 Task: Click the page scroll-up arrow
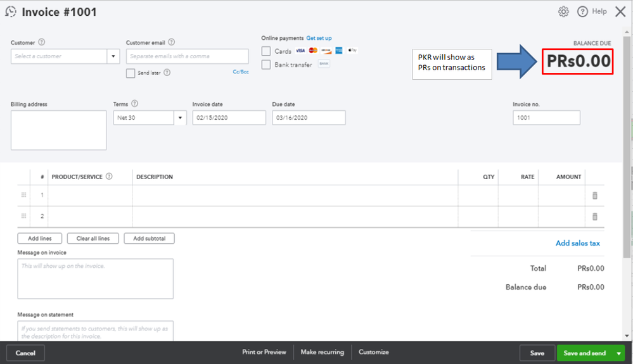pos(627,32)
